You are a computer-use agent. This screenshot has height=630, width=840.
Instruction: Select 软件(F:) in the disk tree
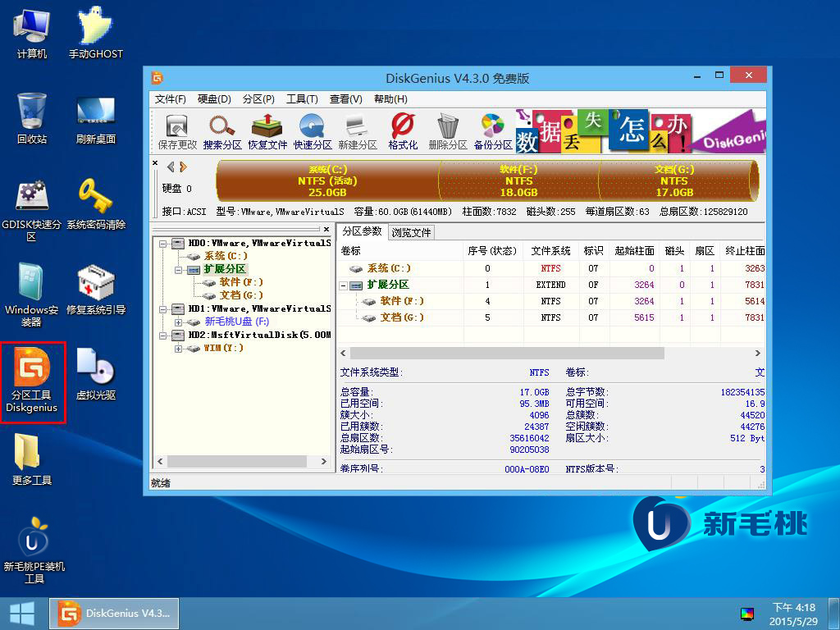click(x=241, y=282)
